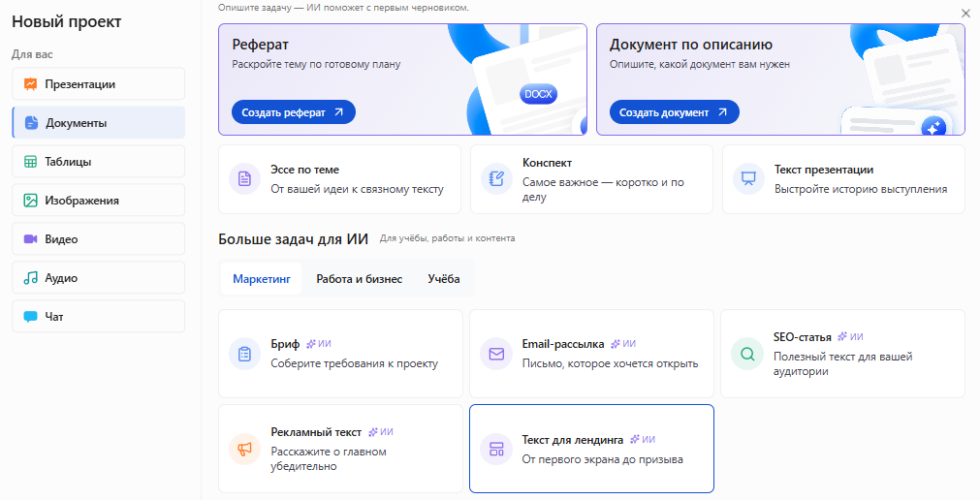
Task: Click text Для учёбы, работы и контента
Action: coord(448,238)
